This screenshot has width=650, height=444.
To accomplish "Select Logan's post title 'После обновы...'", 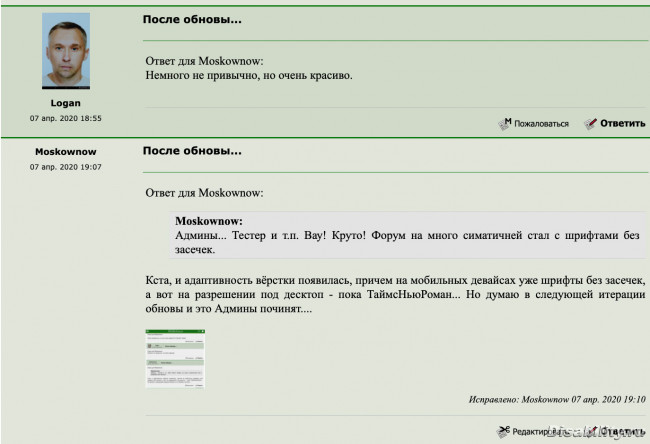I will pyautogui.click(x=192, y=19).
